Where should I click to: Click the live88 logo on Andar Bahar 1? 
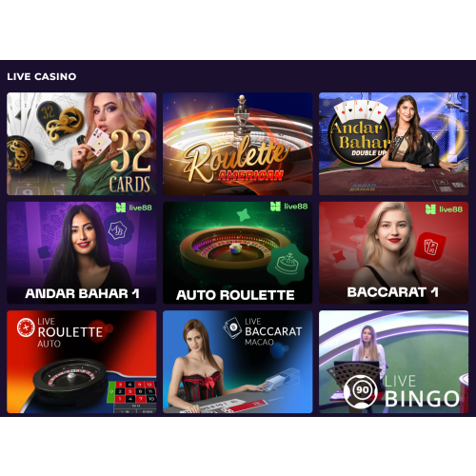coord(134,208)
